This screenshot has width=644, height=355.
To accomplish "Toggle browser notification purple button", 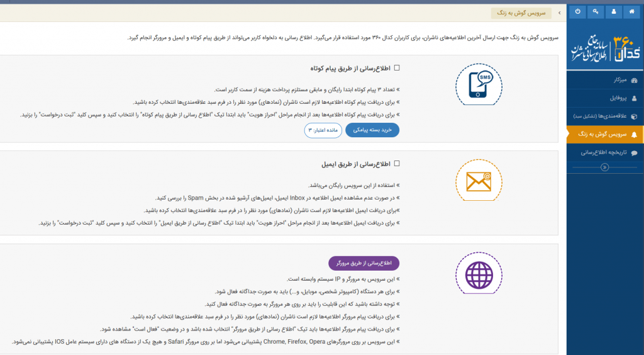I will tap(364, 262).
